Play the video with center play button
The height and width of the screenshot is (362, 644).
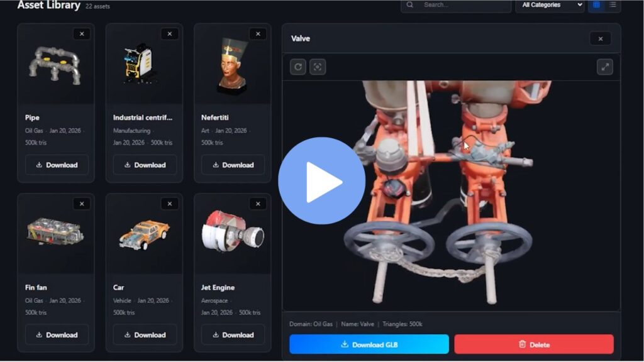[x=321, y=181]
